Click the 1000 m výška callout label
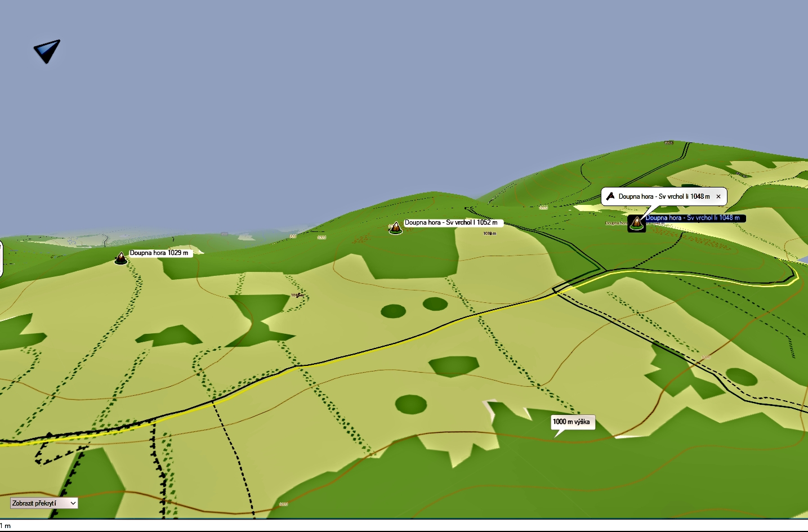The width and height of the screenshot is (808, 532). coord(572,422)
